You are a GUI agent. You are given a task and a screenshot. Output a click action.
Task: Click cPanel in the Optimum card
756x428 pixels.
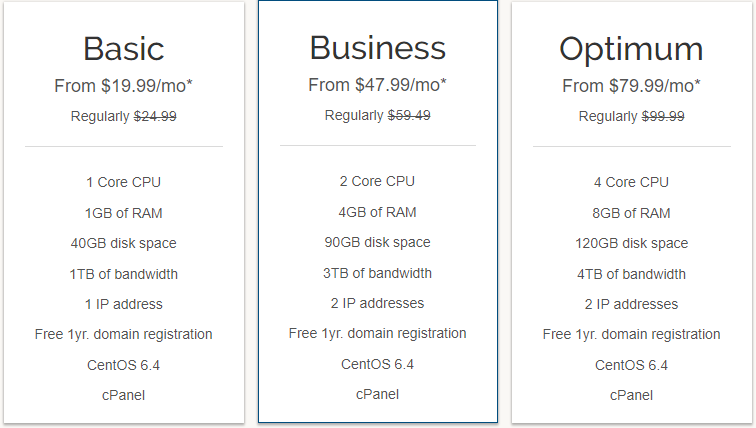[x=631, y=395]
